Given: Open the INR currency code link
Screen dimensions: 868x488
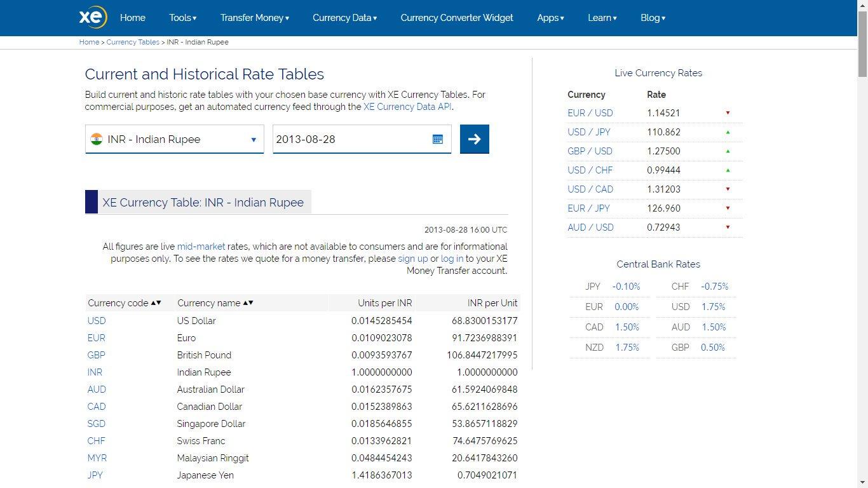Looking at the screenshot, I should (95, 372).
